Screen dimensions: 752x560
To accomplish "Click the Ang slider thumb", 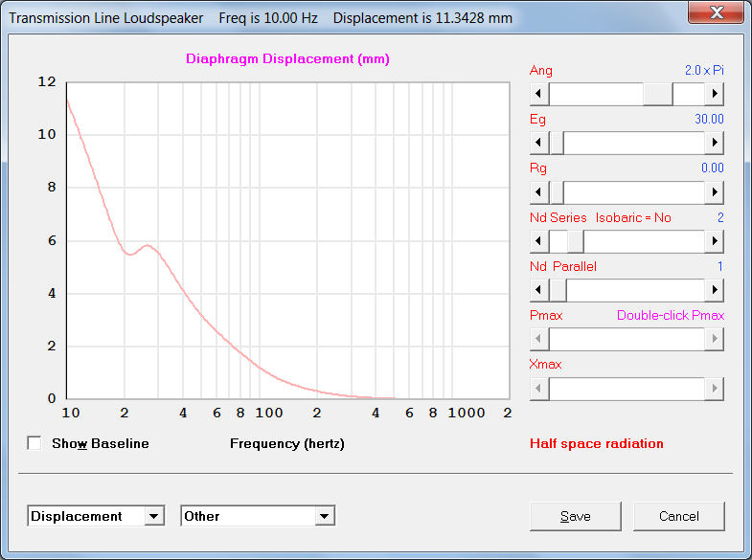I will (658, 94).
